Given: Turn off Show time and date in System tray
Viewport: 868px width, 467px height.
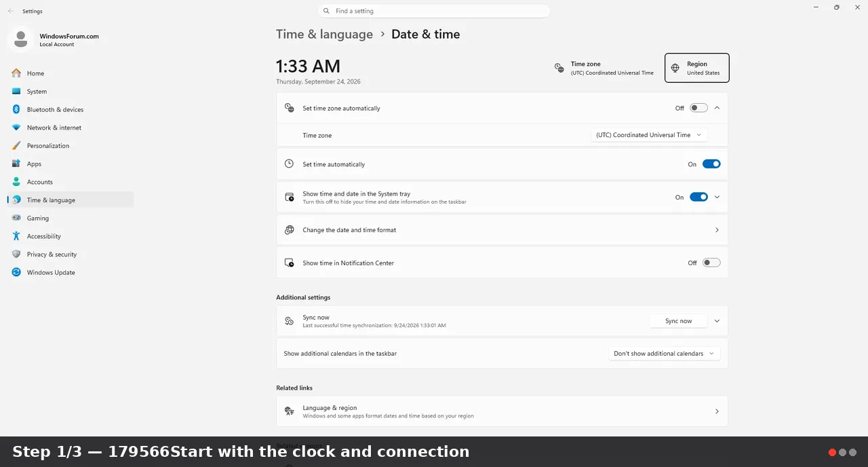Looking at the screenshot, I should coord(698,197).
